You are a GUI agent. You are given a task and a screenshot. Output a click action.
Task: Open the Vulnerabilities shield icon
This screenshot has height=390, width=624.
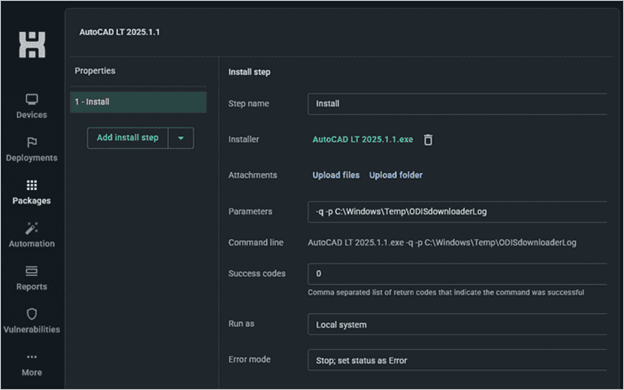click(32, 314)
